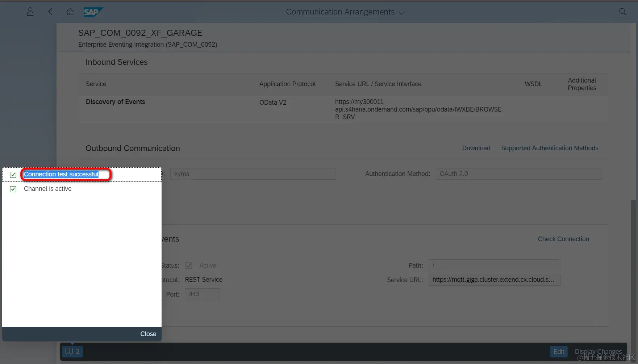
Task: Click the Edit button
Action: [559, 351]
